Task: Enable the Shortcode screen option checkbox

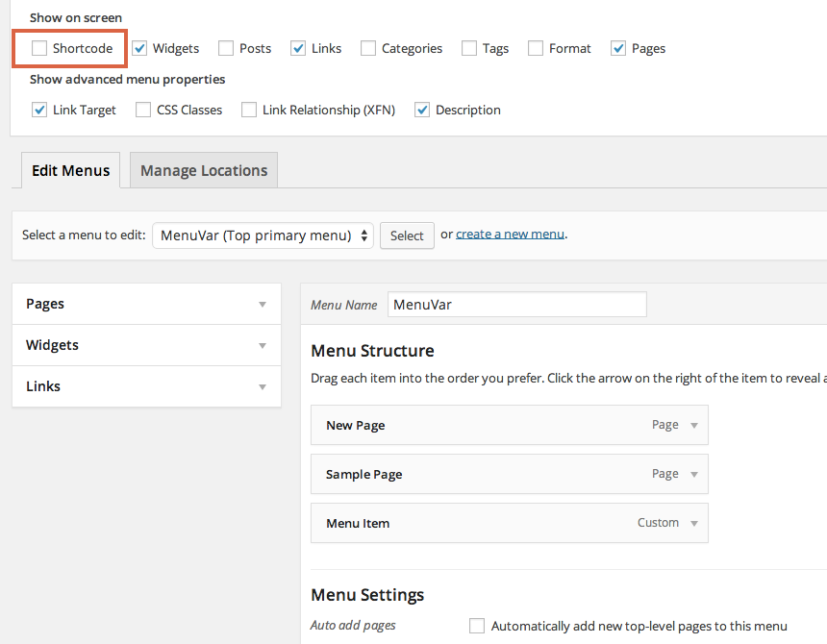Action: click(x=39, y=48)
